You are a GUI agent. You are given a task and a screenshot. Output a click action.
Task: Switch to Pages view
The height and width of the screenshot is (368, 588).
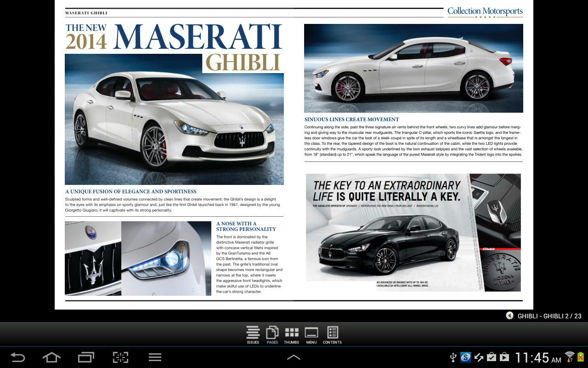point(272,335)
